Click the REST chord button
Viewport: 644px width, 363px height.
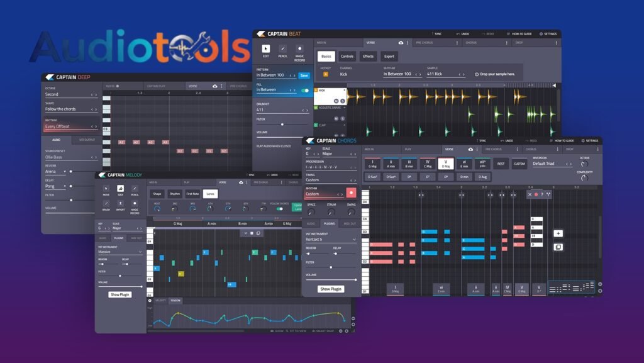click(x=501, y=164)
